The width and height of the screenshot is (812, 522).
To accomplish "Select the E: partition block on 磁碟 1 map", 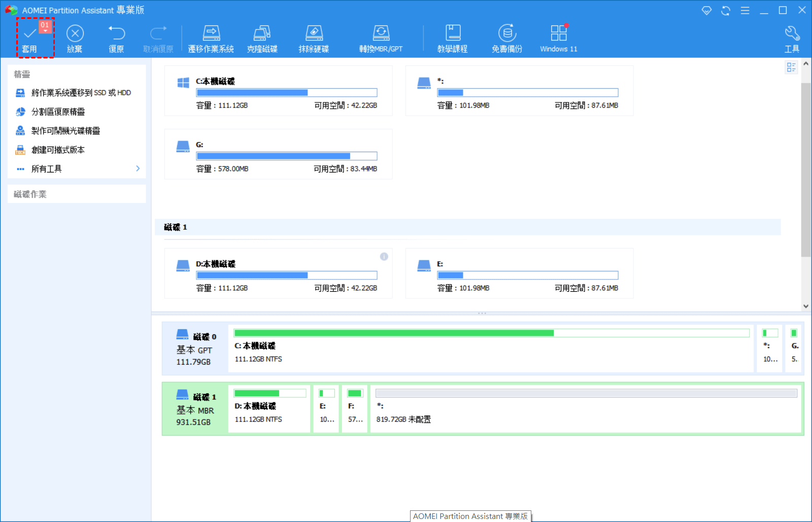I will pos(326,409).
